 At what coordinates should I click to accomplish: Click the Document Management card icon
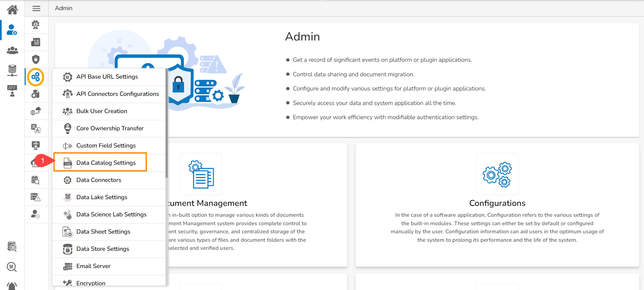coord(201,174)
